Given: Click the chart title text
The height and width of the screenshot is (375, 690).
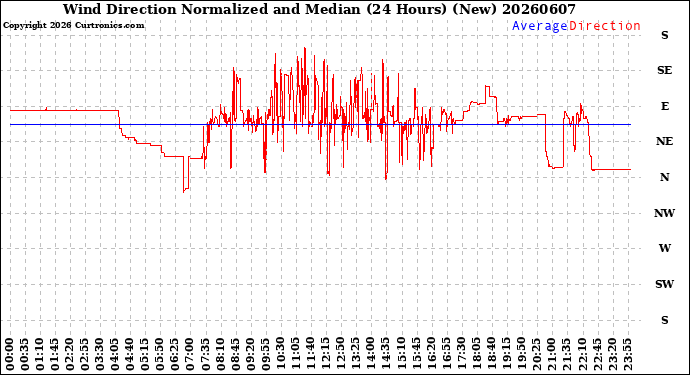Looking at the screenshot, I should 319,9.
